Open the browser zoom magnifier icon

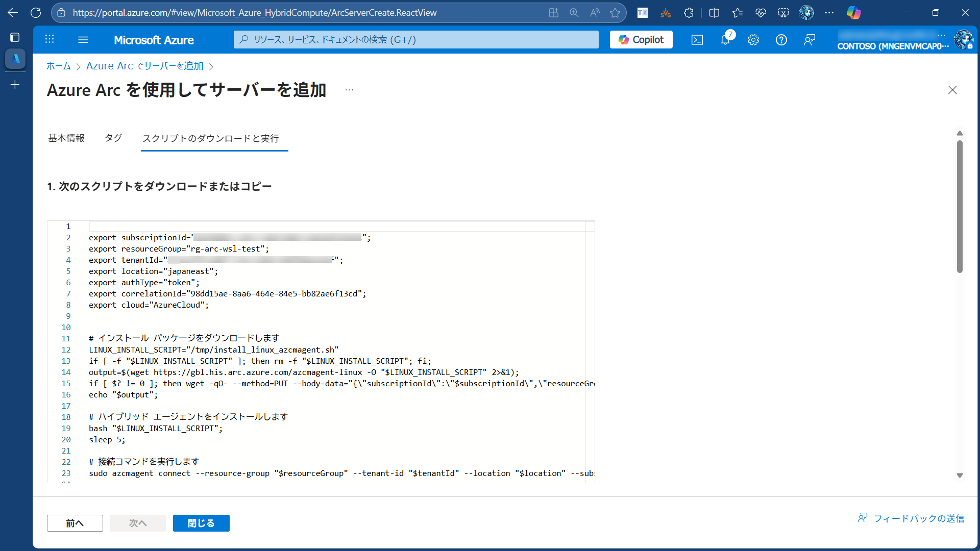(x=574, y=13)
